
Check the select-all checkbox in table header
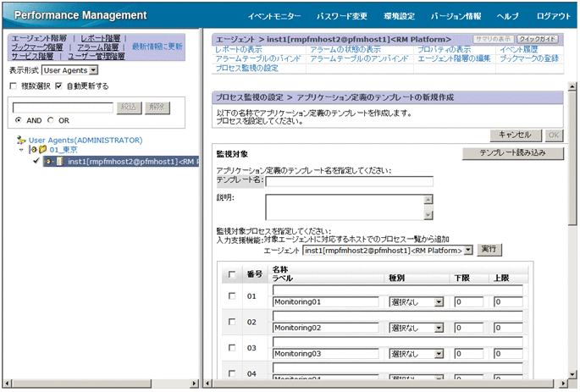pos(232,274)
